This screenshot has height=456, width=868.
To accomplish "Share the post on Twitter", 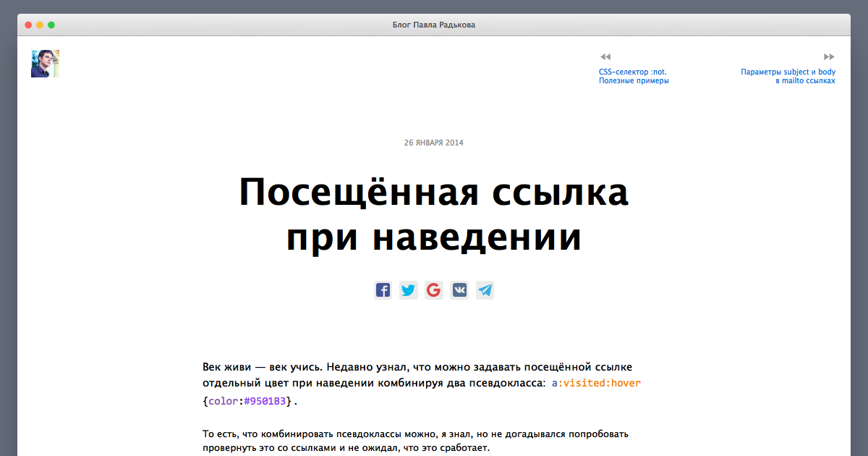I will click(x=408, y=290).
